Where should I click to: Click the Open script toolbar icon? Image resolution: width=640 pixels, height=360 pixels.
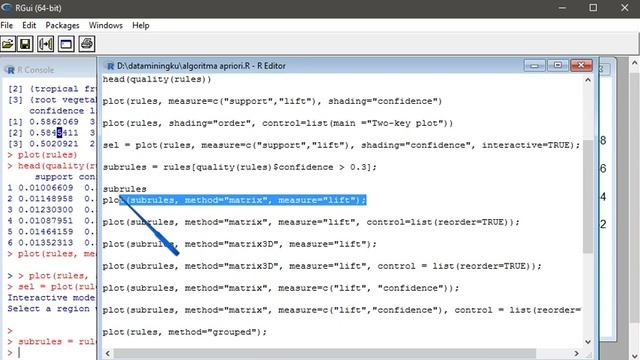click(8, 44)
